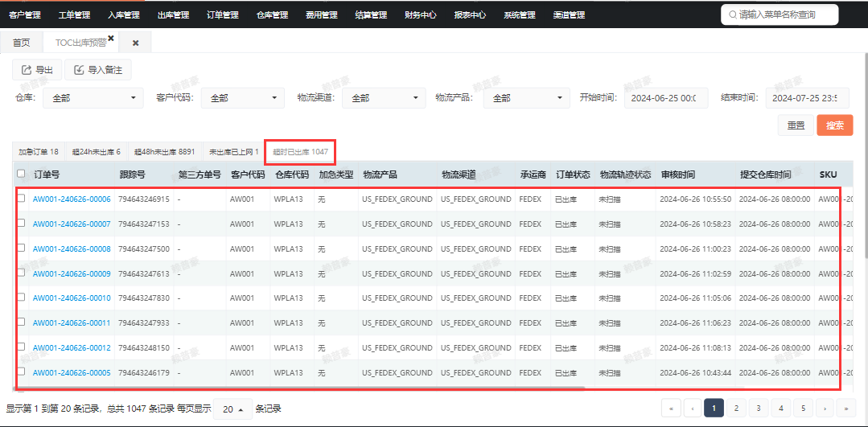The width and height of the screenshot is (868, 427).
Task: Click the 重置 reset button
Action: point(796,125)
